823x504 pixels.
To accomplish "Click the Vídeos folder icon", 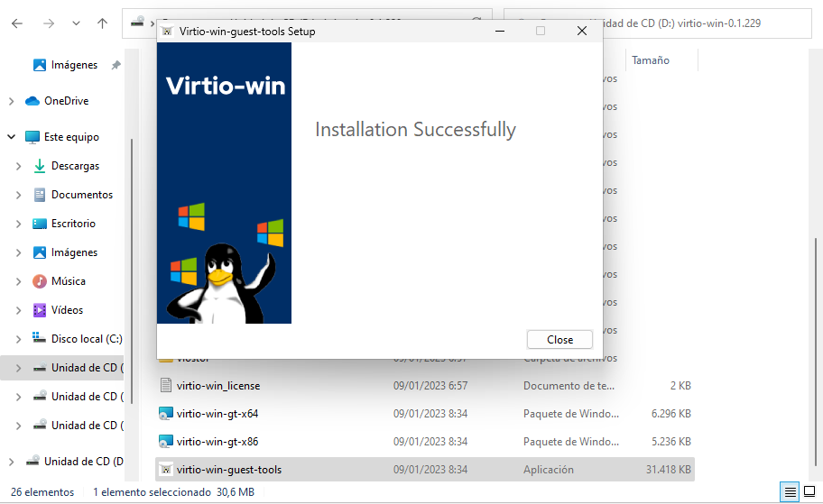I will coord(40,310).
